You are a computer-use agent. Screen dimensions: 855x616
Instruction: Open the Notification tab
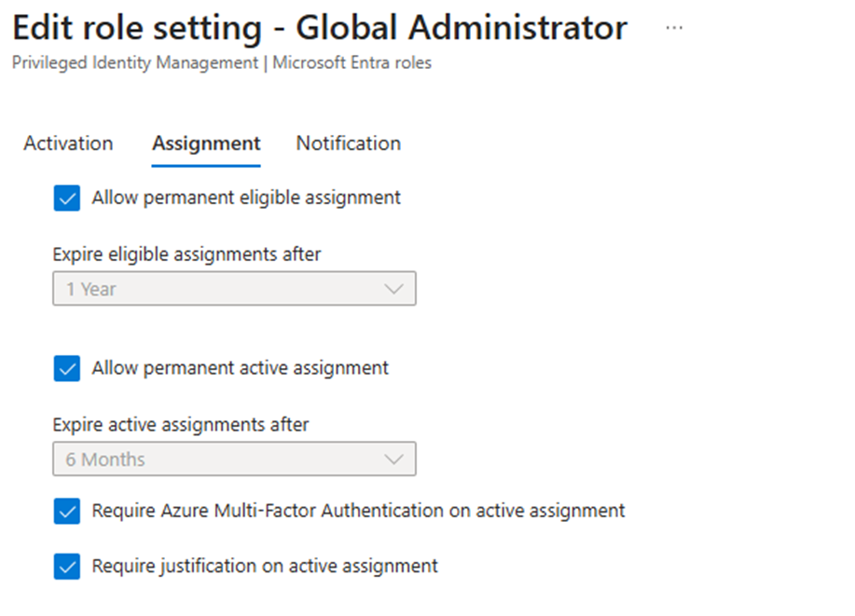(348, 144)
